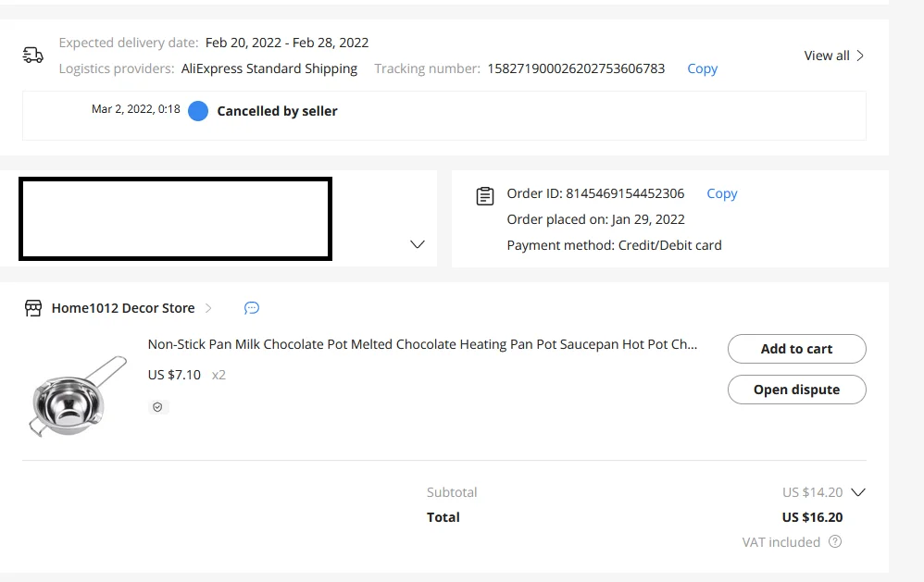Open the saucepan product thumbnail
The height and width of the screenshot is (582, 924).
point(77,395)
